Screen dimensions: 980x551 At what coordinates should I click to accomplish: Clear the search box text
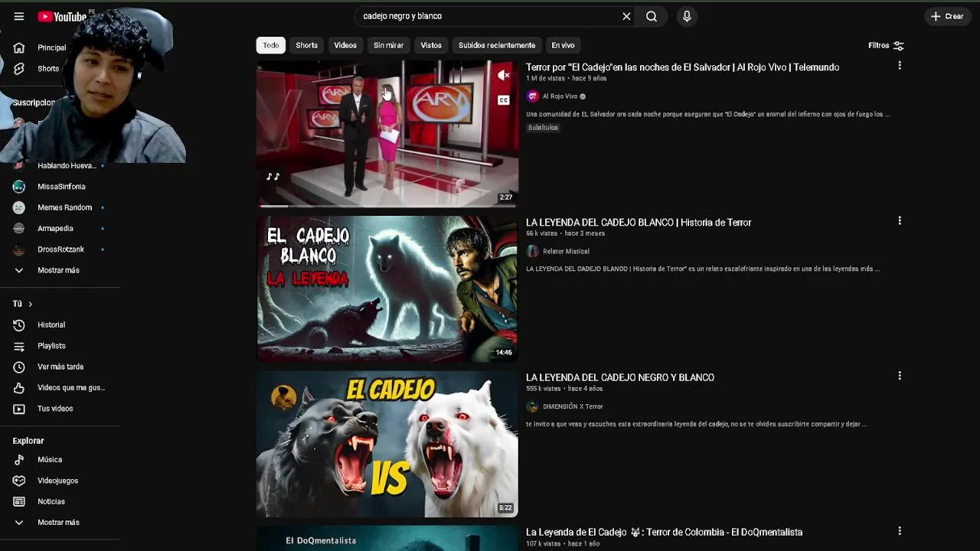tap(626, 16)
